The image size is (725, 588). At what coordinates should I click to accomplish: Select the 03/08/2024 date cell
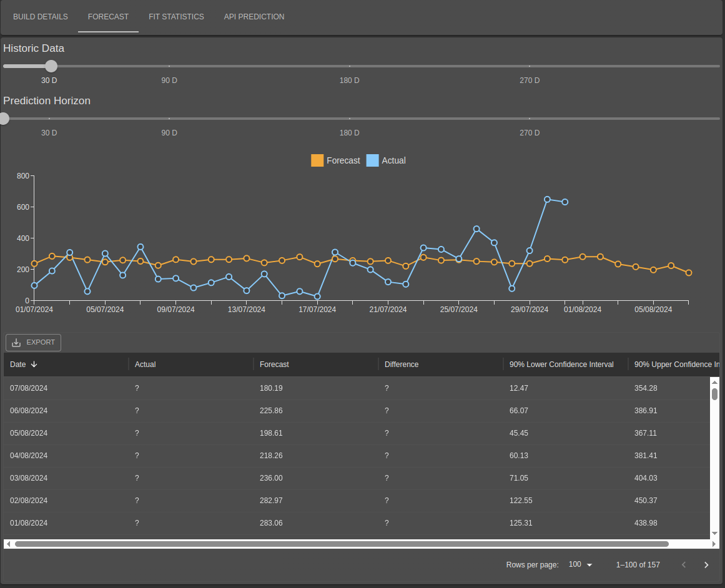(66, 478)
